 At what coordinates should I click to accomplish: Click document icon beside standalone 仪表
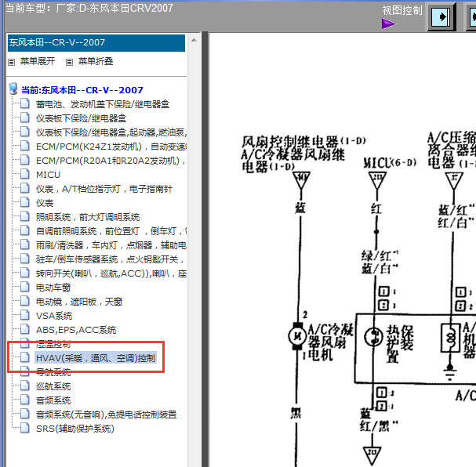(x=25, y=202)
